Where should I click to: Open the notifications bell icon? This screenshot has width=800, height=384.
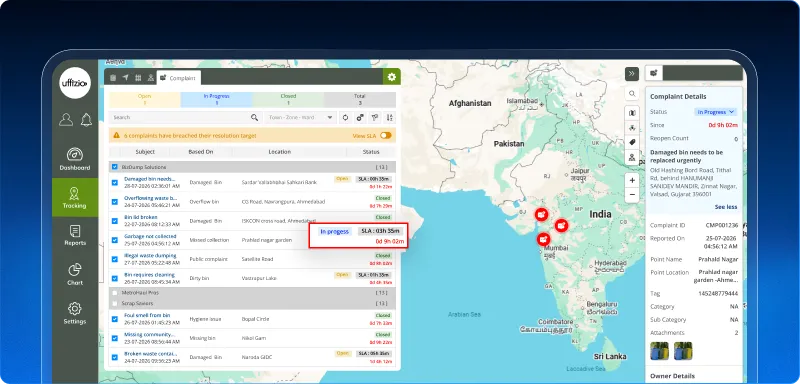pos(86,120)
